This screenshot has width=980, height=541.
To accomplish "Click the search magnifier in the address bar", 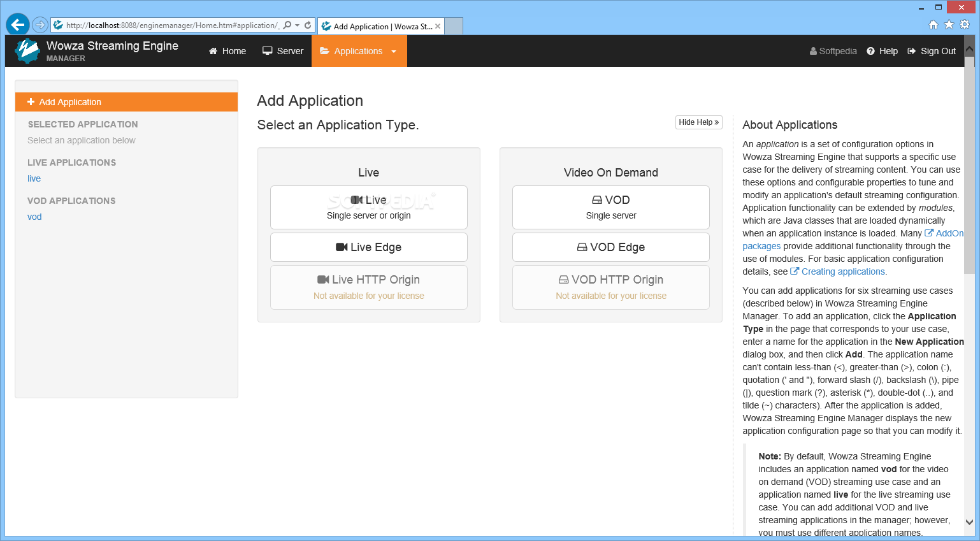I will click(x=287, y=25).
